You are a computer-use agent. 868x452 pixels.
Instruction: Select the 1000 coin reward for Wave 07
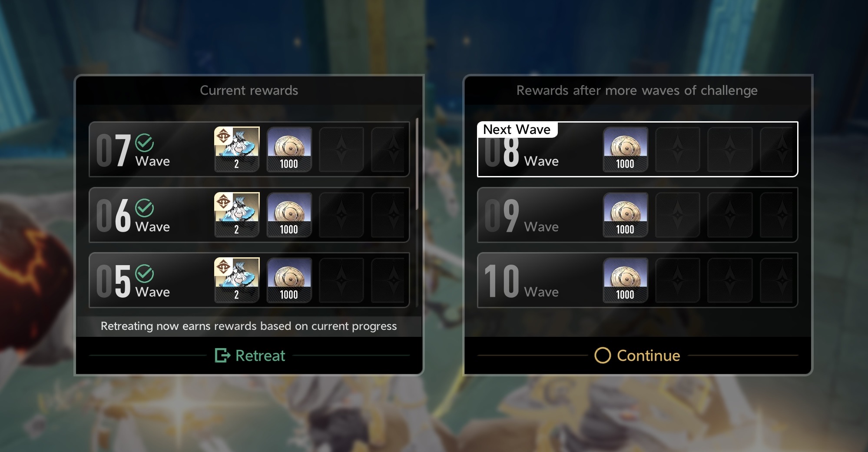(x=289, y=149)
